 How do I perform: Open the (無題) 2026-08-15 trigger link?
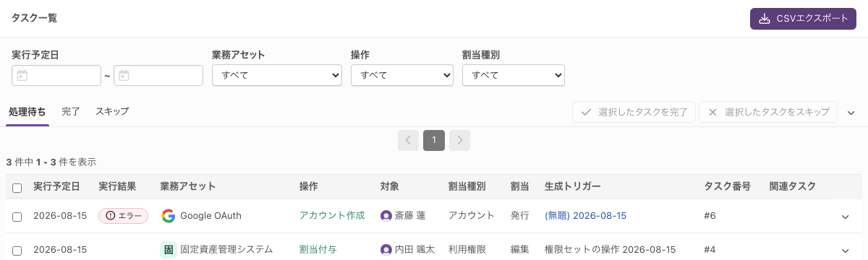pos(586,216)
